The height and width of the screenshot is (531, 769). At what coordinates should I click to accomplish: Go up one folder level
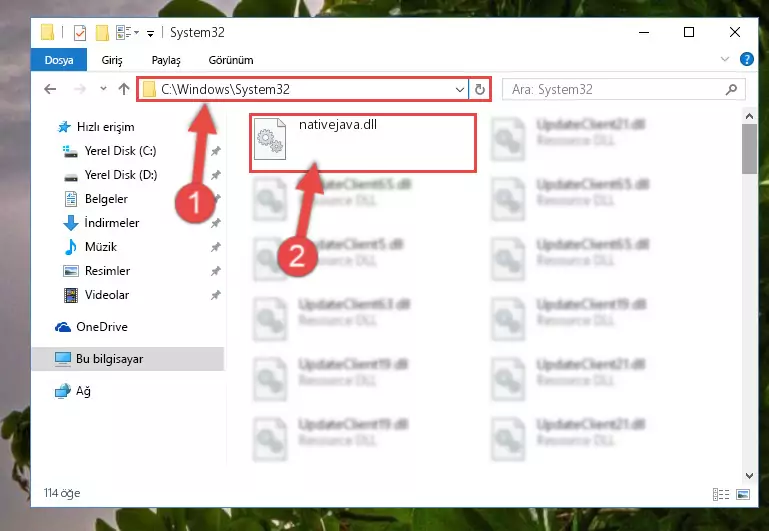[x=124, y=89]
